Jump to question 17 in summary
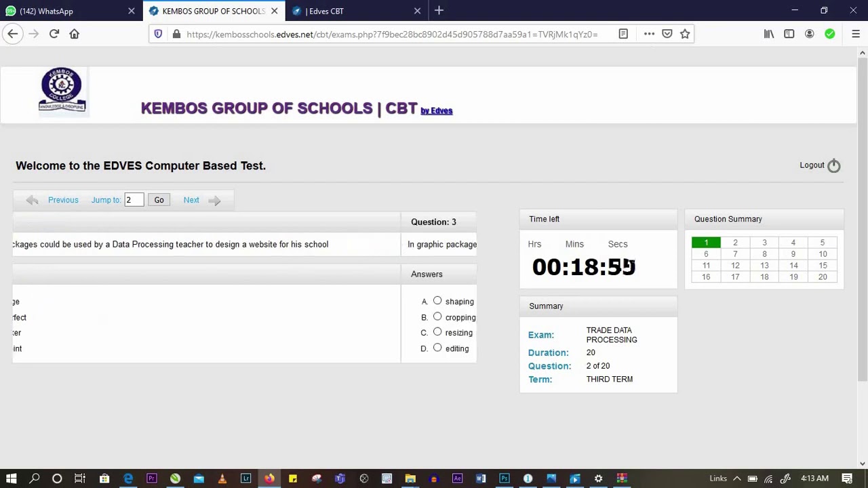This screenshot has width=868, height=488. pos(735,277)
